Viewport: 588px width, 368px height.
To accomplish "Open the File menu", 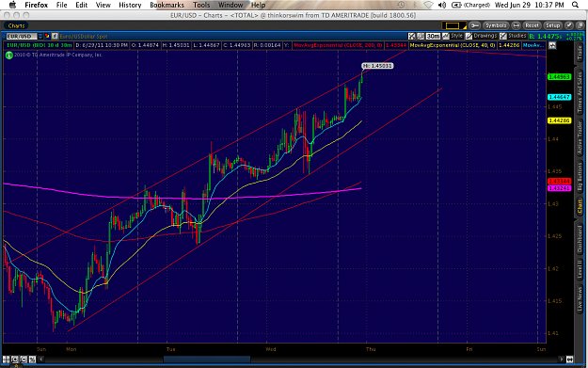I will click(x=61, y=5).
